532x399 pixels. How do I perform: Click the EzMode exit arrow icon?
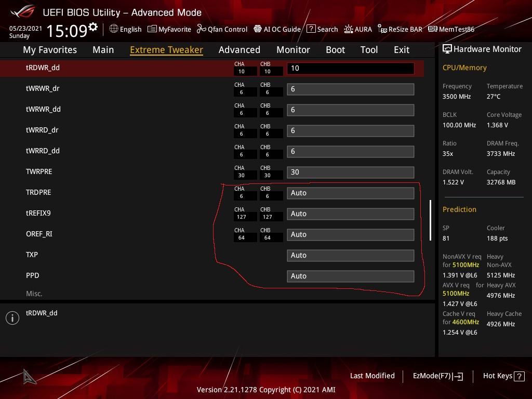coord(458,376)
